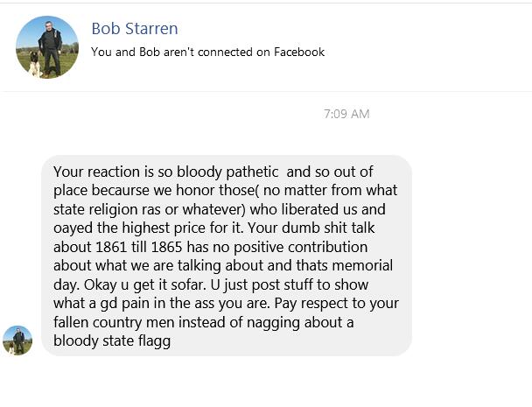Click the message line starting "Your reaction is"
This screenshot has height=407, width=532.
tap(213, 172)
